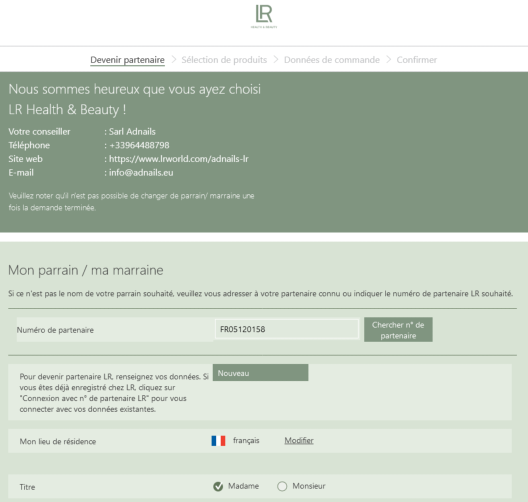
Task: Click the partner number input field
Action: click(287, 329)
